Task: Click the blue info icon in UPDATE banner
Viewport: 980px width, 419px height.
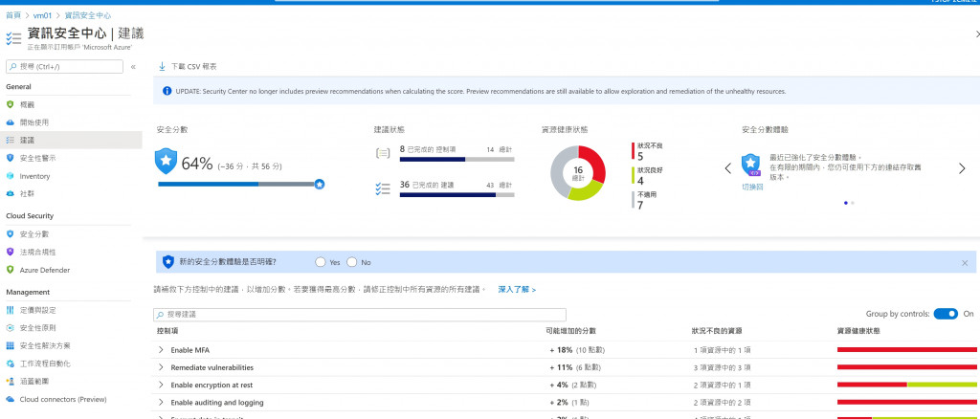Action: (x=167, y=91)
